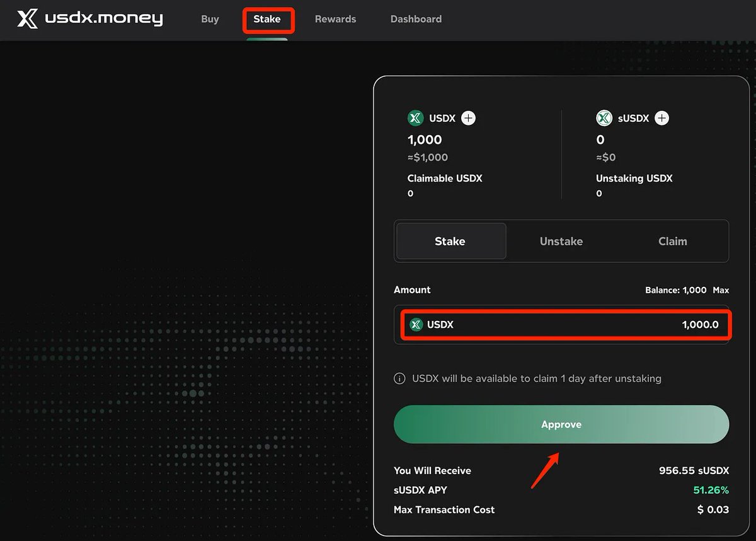Open the Rewards page
This screenshot has height=541, width=756.
(335, 19)
